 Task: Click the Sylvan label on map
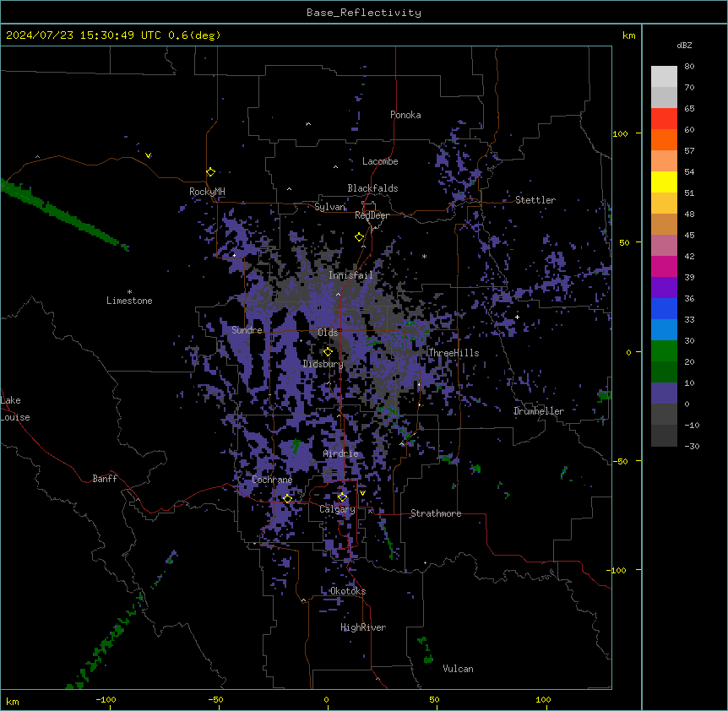pos(329,207)
